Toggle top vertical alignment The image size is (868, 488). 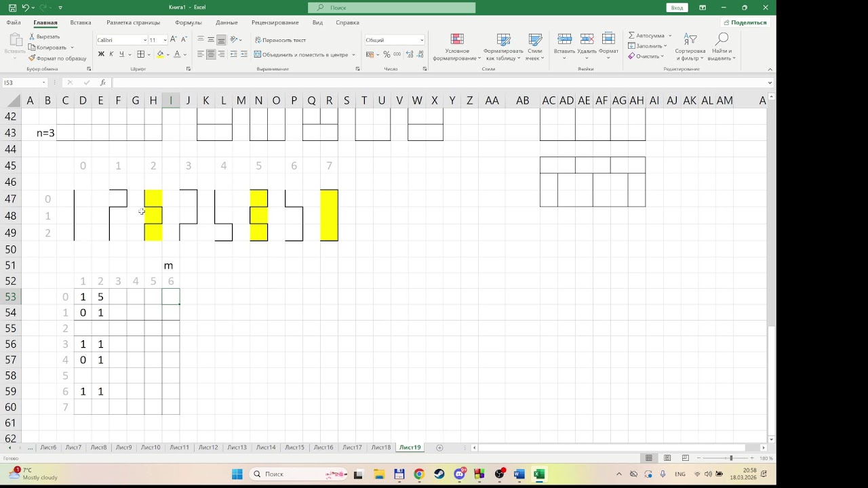click(201, 40)
